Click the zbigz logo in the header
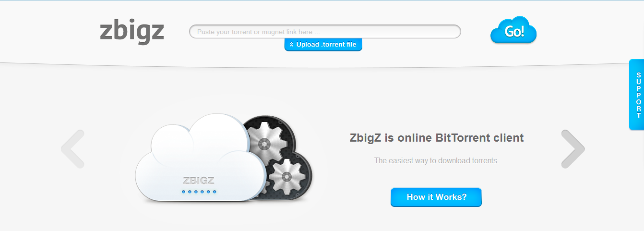 (132, 32)
